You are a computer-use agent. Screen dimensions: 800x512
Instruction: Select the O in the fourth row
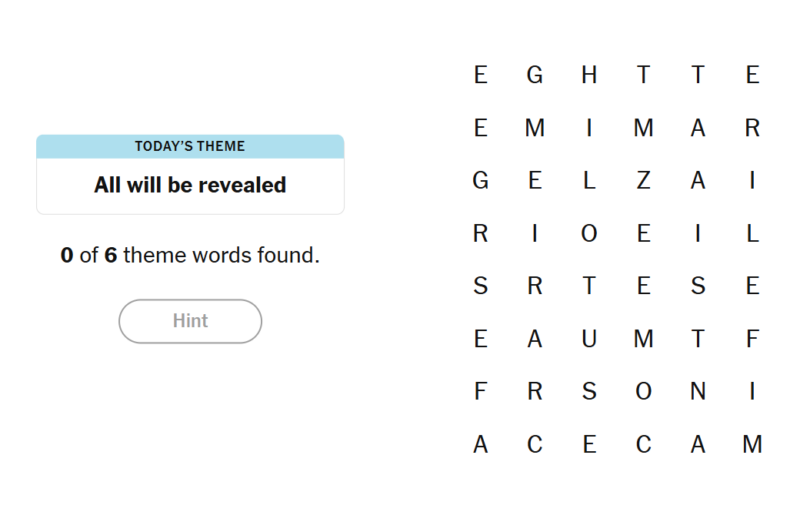tap(589, 234)
